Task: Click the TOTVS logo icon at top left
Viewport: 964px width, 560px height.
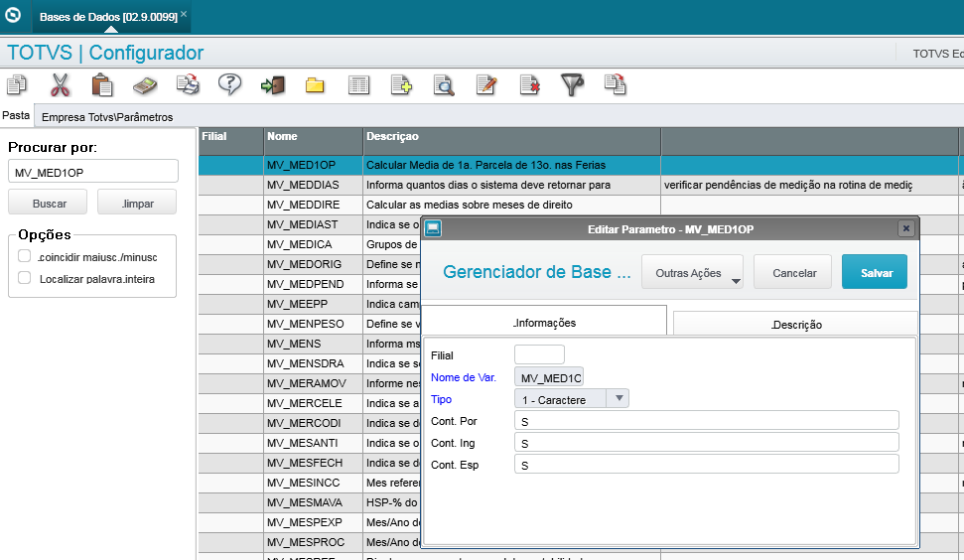Action: click(x=13, y=15)
